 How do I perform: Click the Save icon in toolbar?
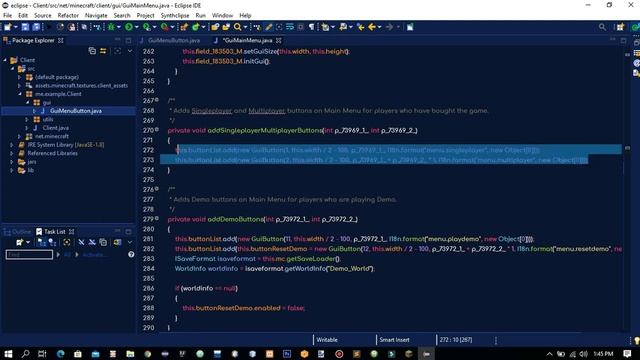(x=25, y=27)
